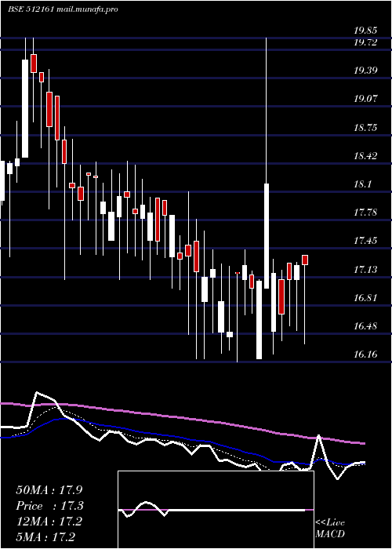Screen dimensions: 392x549
Task: Click the 19.85 price level label
Action: 365,31
